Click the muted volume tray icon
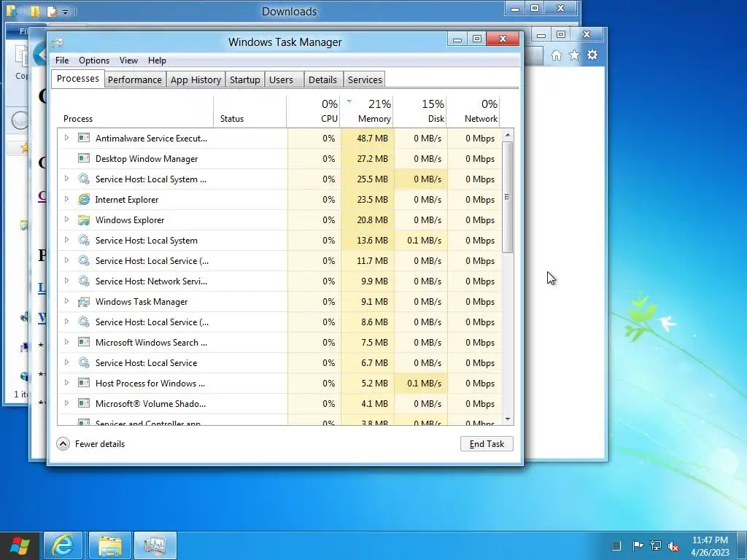Viewport: 747px width, 560px height. pos(673,545)
